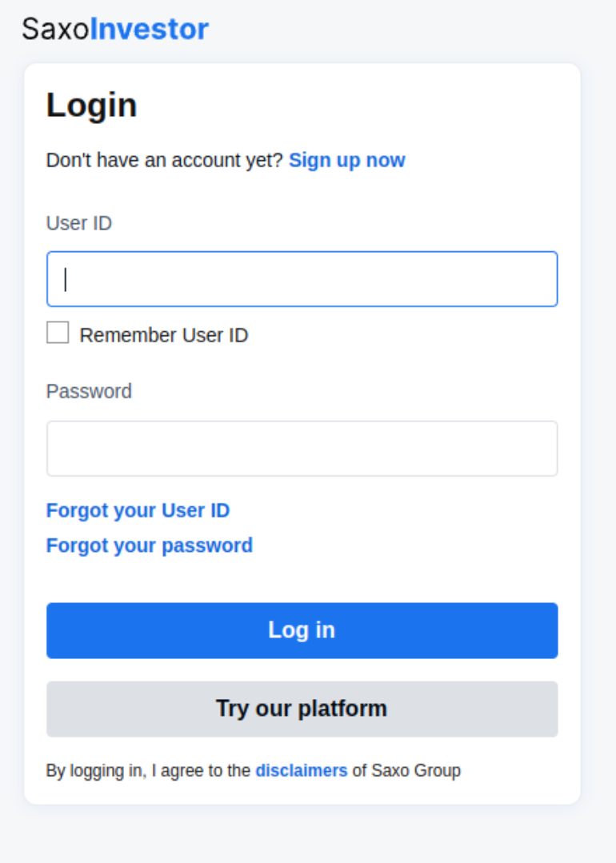Click the "Password" label above the field
616x863 pixels.
[x=89, y=391]
